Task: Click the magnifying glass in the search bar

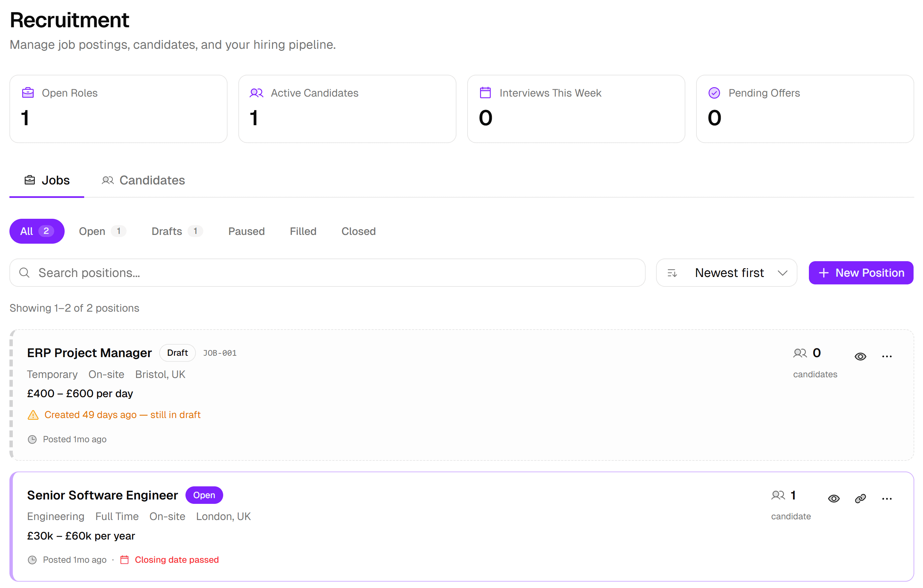Action: point(24,273)
